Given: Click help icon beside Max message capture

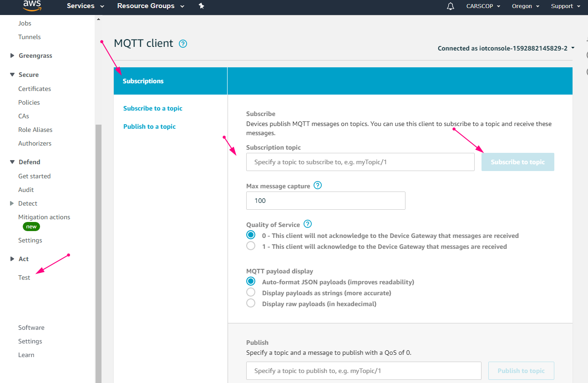Looking at the screenshot, I should click(x=318, y=186).
